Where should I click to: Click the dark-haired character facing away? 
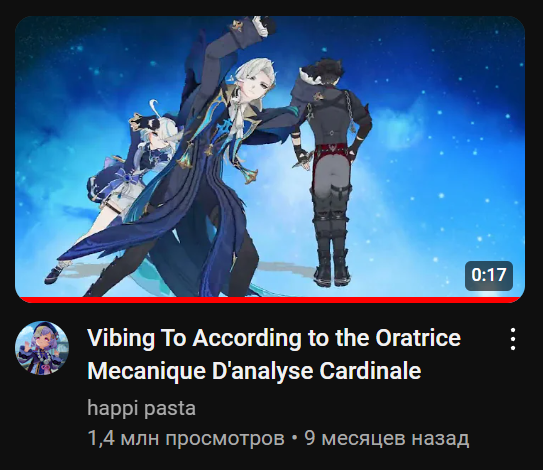coord(332,170)
